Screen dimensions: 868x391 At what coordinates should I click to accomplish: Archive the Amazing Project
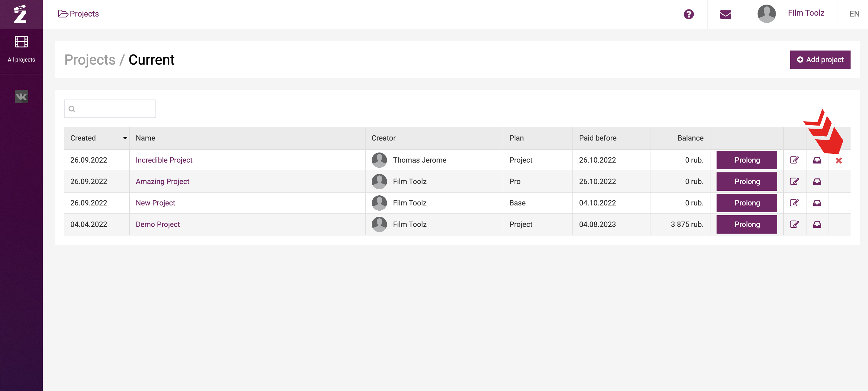point(817,182)
